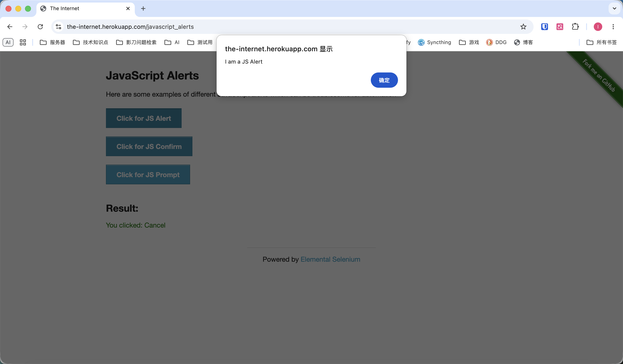This screenshot has width=623, height=364.
Task: Click the address bar URL
Action: [130, 27]
